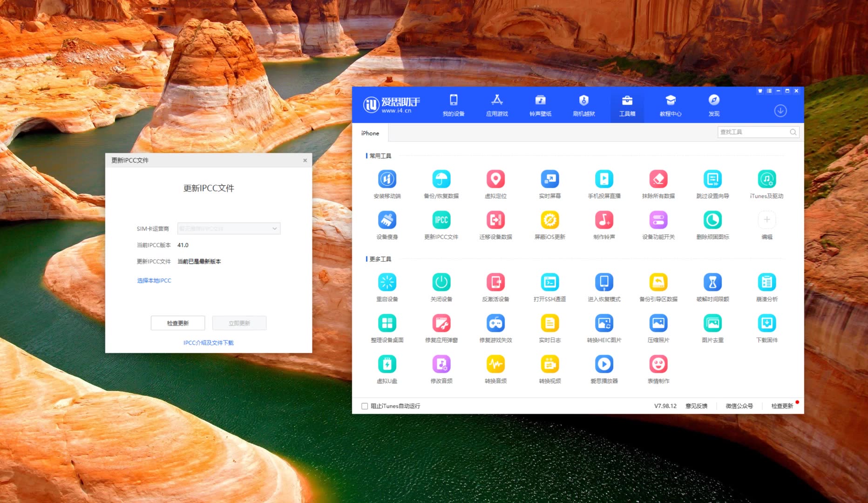Launch 爱思播放器 player
Image resolution: width=868 pixels, height=503 pixels.
(604, 364)
